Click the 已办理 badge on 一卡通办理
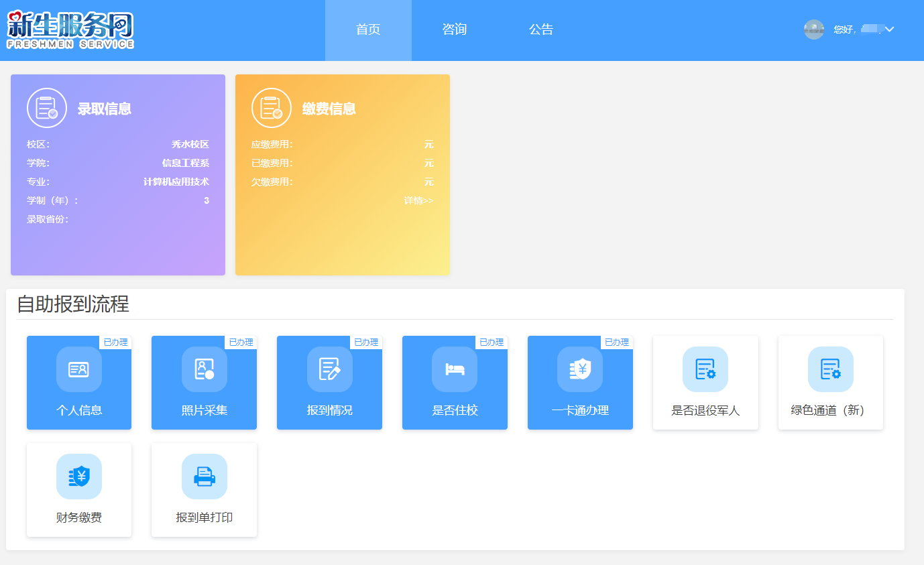Screen dimensions: 924x565 point(617,342)
